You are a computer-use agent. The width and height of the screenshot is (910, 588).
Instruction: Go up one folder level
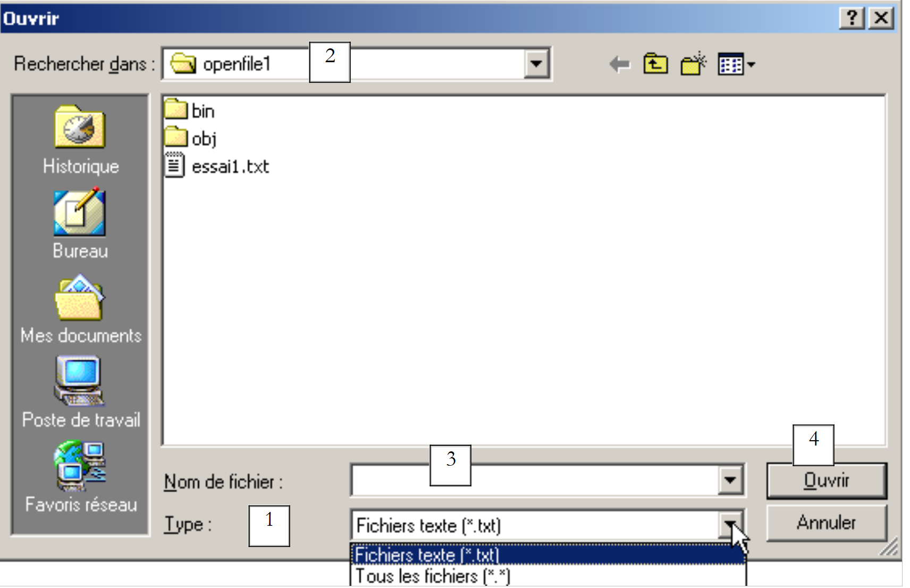pyautogui.click(x=655, y=64)
